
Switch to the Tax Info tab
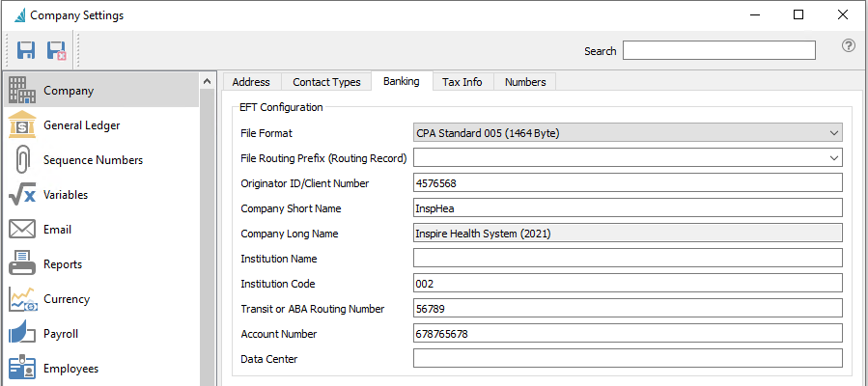click(x=462, y=82)
